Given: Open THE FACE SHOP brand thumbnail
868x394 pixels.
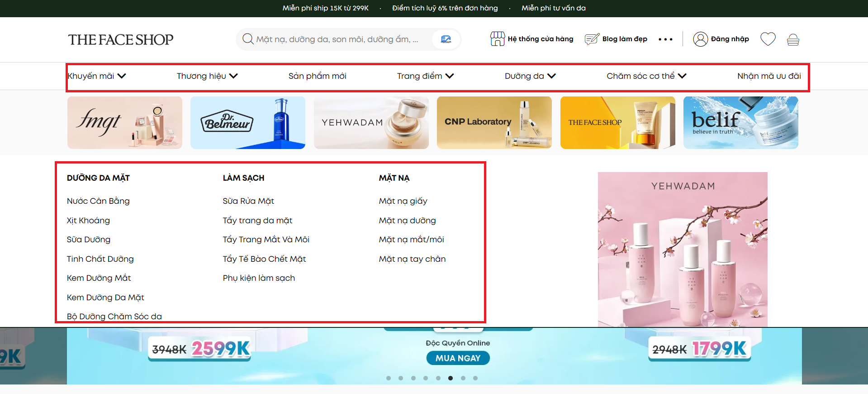Looking at the screenshot, I should pos(618,123).
